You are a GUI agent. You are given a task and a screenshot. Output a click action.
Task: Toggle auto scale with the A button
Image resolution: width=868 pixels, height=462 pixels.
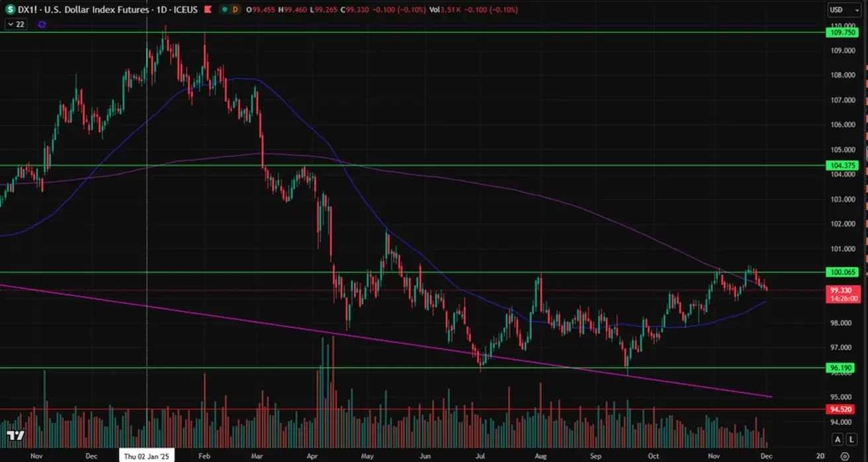pos(837,440)
